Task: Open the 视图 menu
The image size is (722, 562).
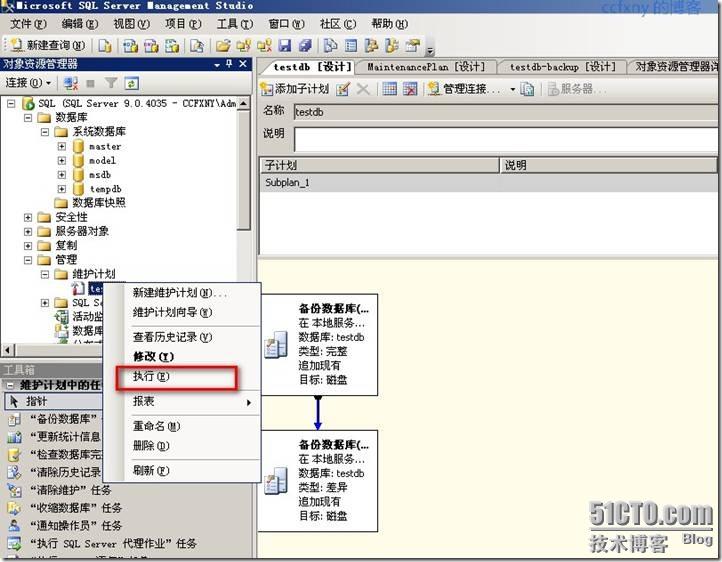Action: [132, 24]
